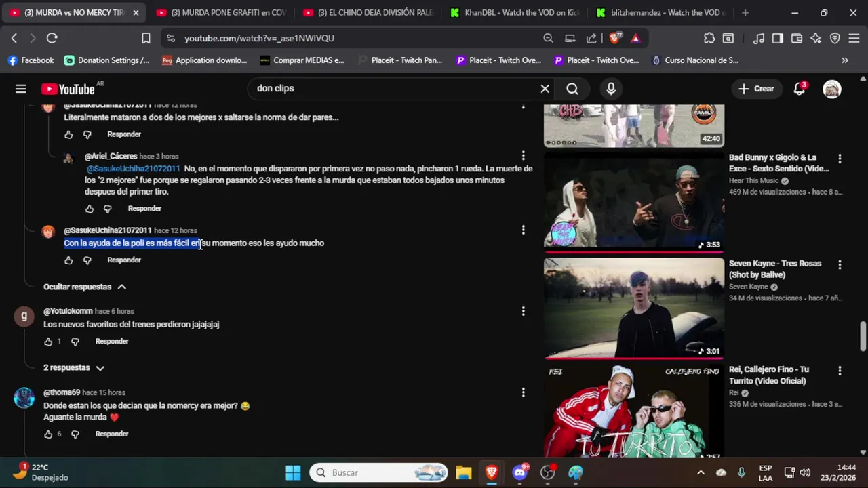Open @thoma69 channel link
Screen dimensions: 868x488
(x=62, y=393)
